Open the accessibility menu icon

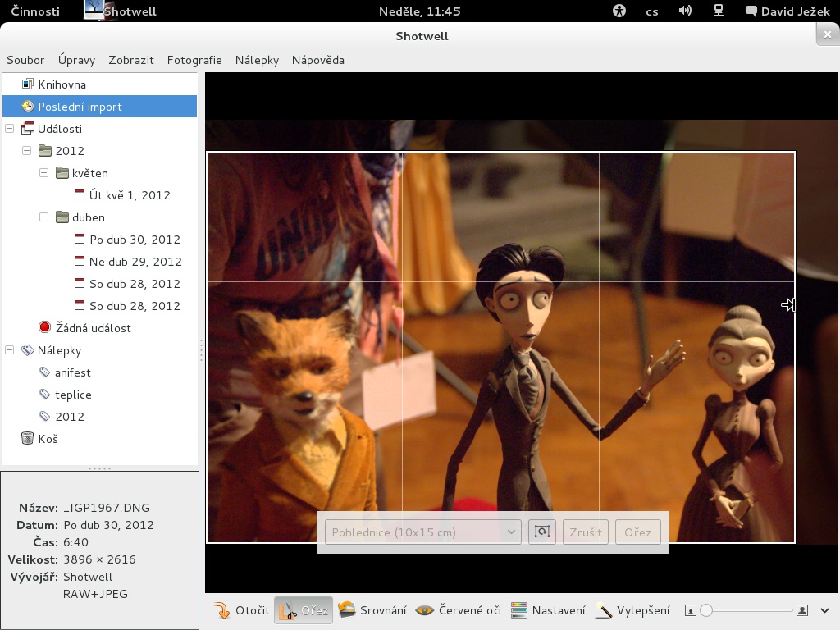[x=619, y=11]
